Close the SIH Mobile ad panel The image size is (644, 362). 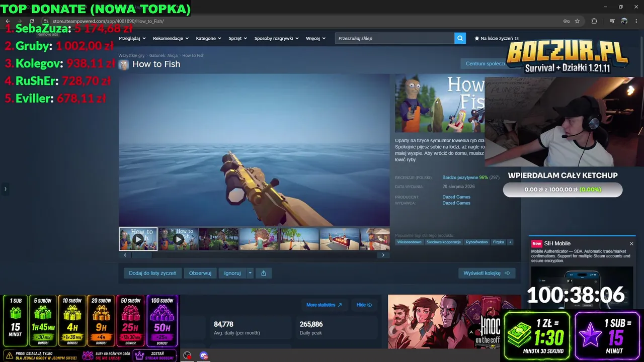pos(631,244)
